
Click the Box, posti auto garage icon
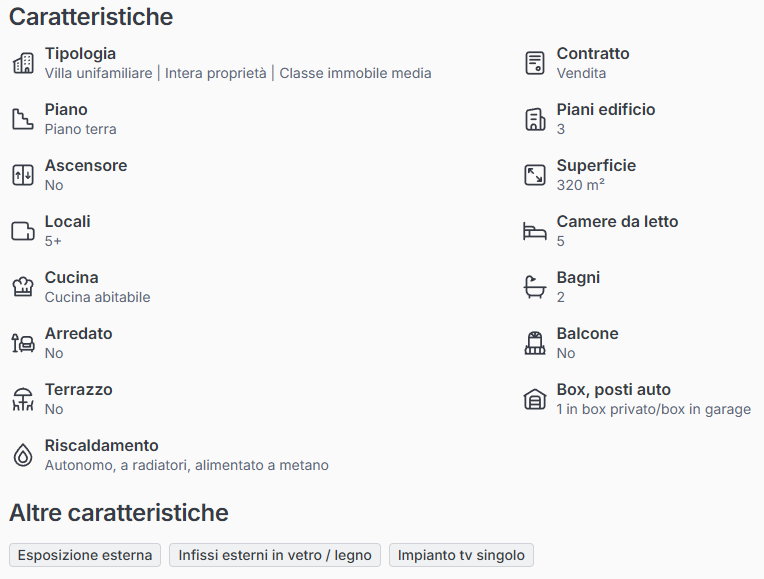(535, 399)
